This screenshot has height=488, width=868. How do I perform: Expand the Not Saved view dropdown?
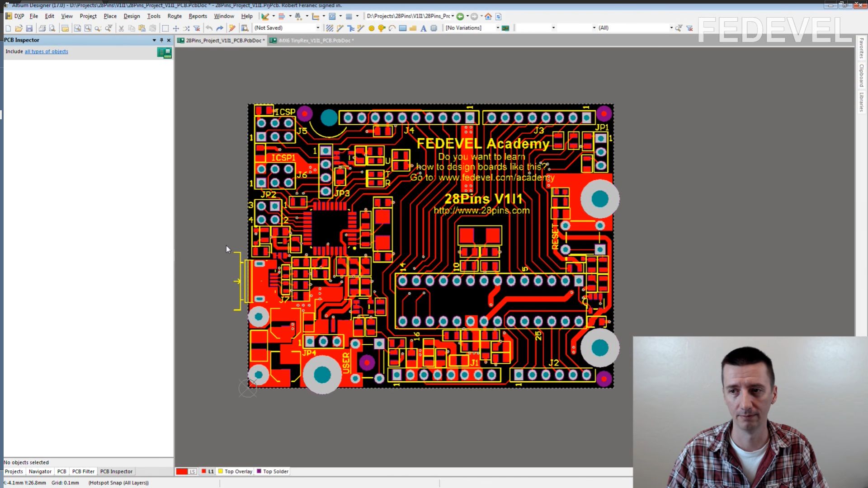point(318,28)
